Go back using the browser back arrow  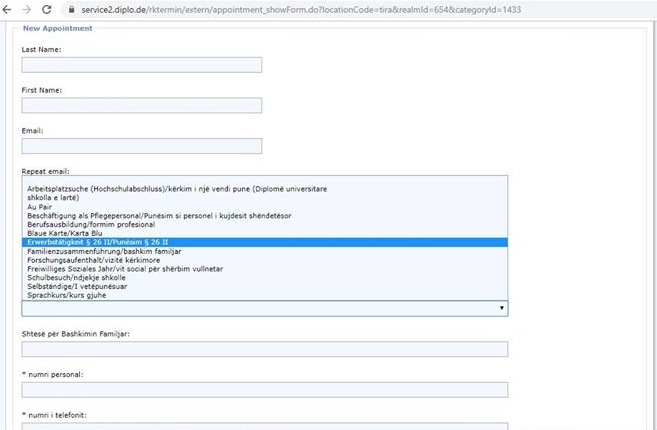7,9
